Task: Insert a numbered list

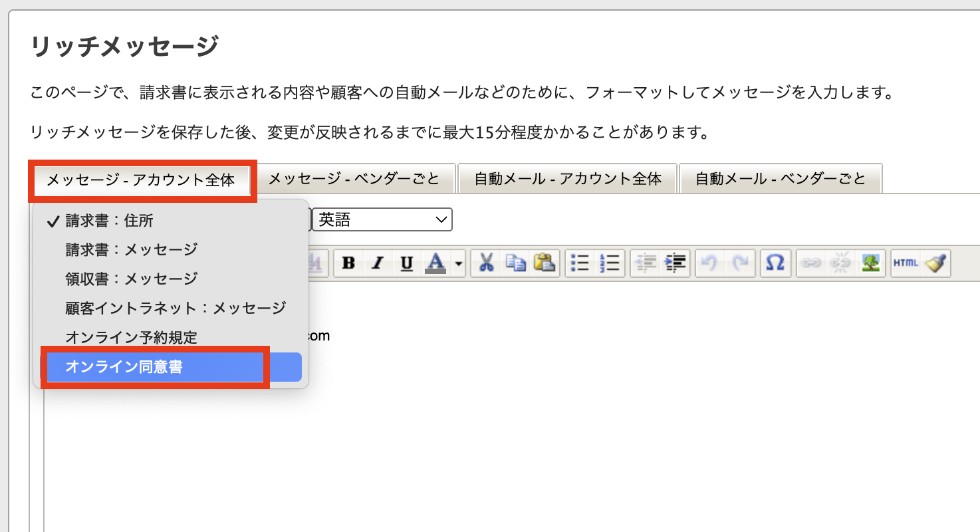Action: 609,264
